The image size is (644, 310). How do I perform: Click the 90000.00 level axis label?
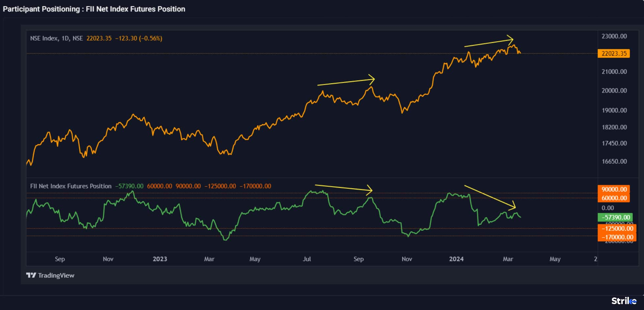[614, 189]
